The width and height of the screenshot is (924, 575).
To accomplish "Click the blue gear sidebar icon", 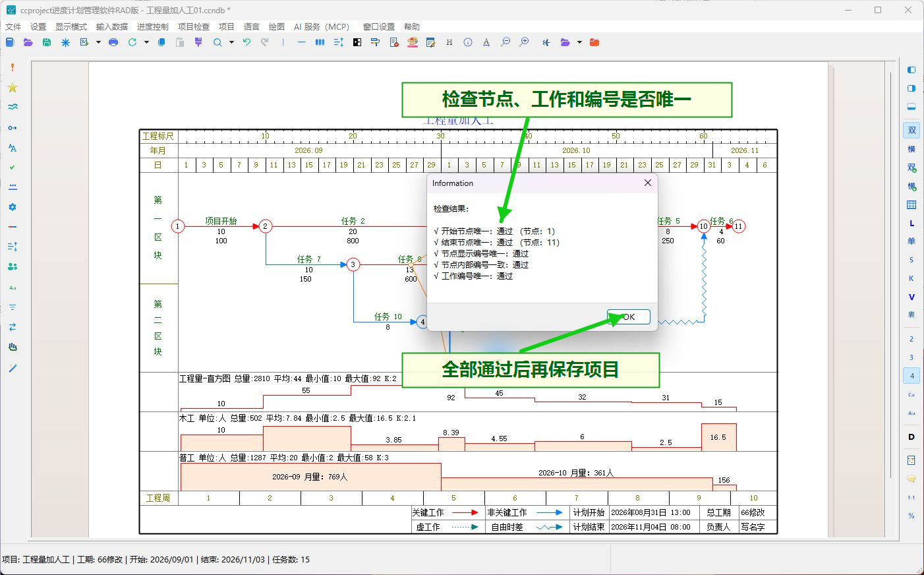I will (x=13, y=207).
